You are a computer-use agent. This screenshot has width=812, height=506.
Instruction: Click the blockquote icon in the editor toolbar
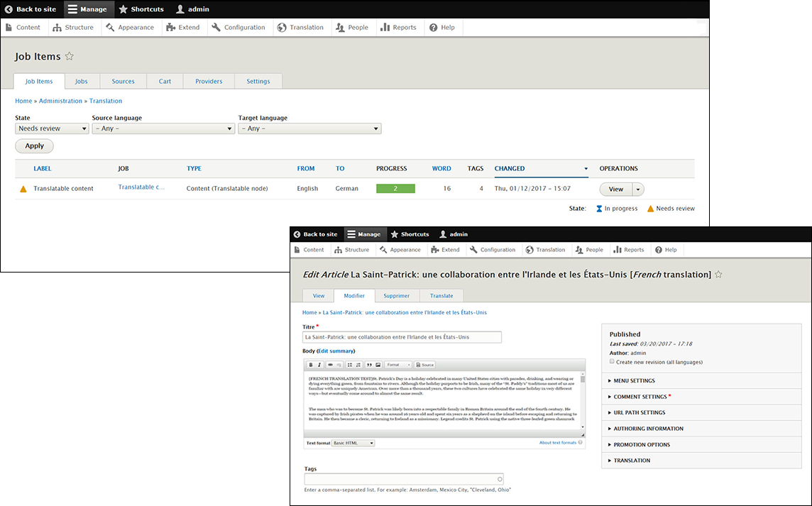pos(370,364)
